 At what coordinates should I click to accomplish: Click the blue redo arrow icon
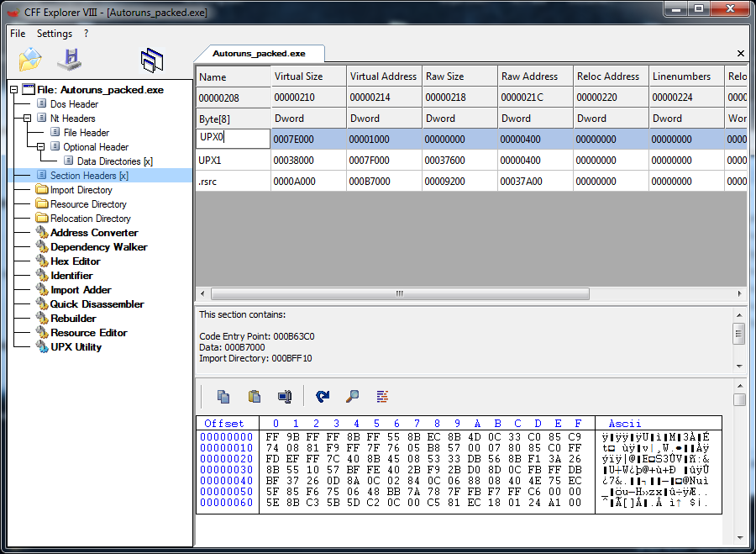pos(323,397)
